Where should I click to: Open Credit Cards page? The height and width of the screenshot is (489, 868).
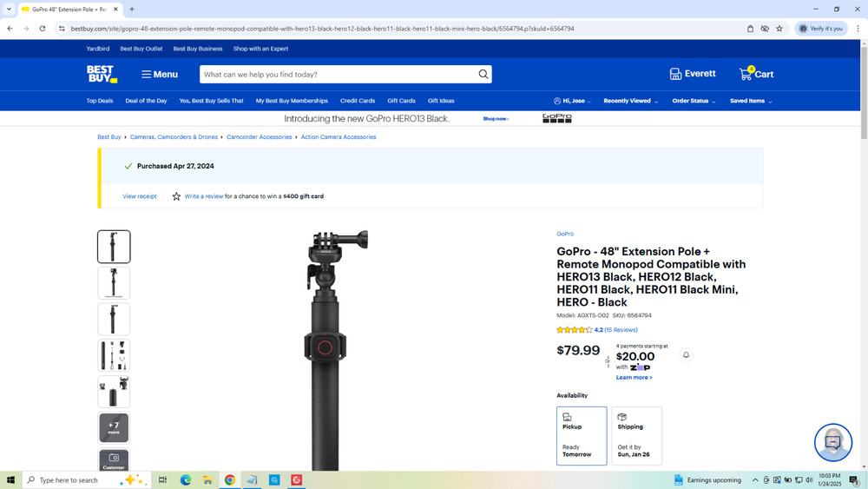358,101
